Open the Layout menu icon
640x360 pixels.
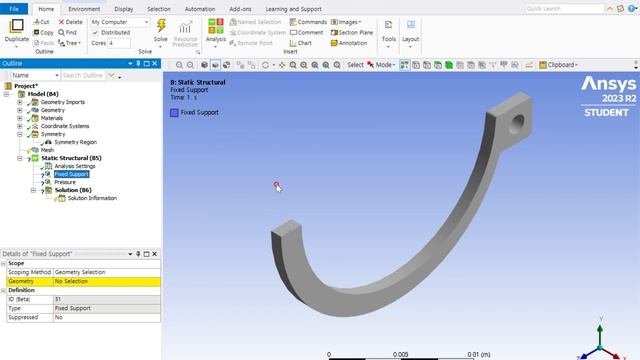[x=411, y=25]
